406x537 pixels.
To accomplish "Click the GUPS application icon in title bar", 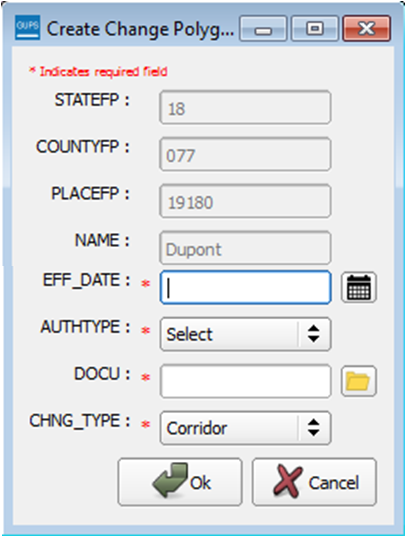I will click(27, 27).
